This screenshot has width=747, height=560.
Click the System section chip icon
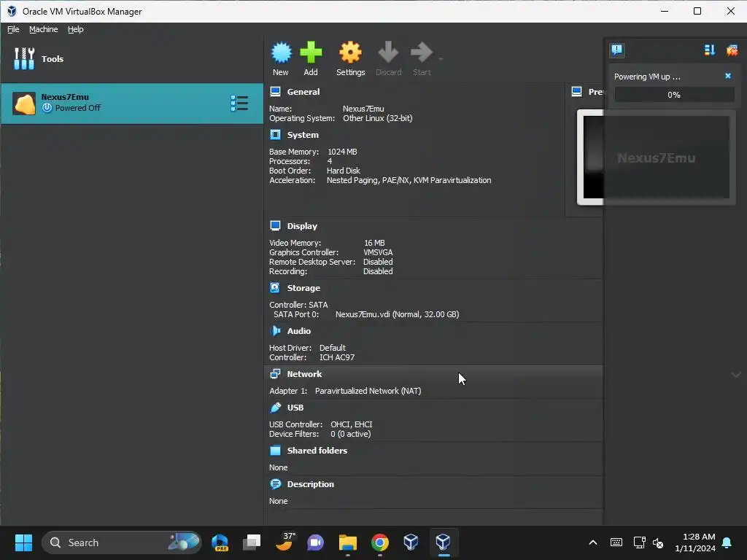tap(275, 135)
